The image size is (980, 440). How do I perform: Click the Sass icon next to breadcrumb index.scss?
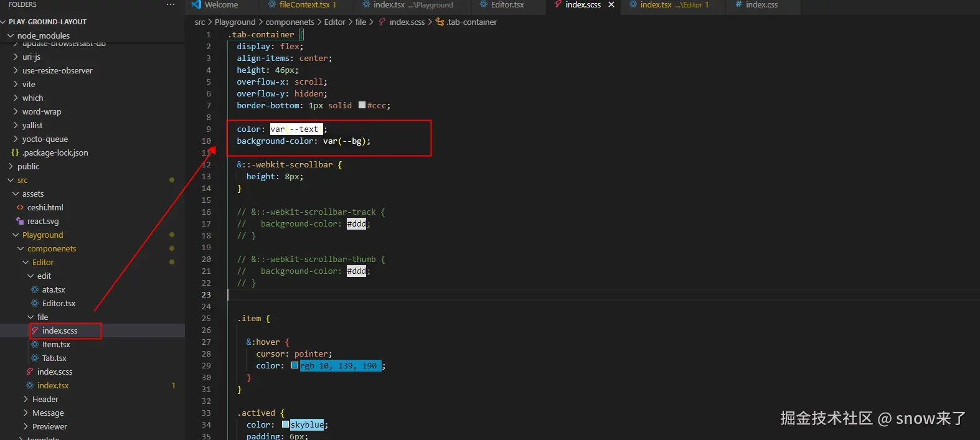pos(382,22)
